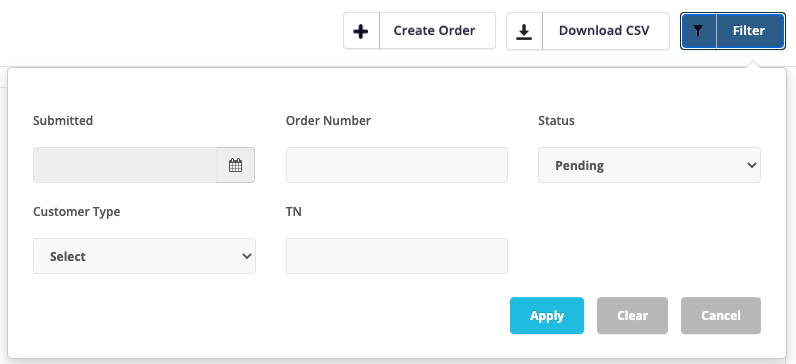Click the Order Number field label

tap(328, 120)
